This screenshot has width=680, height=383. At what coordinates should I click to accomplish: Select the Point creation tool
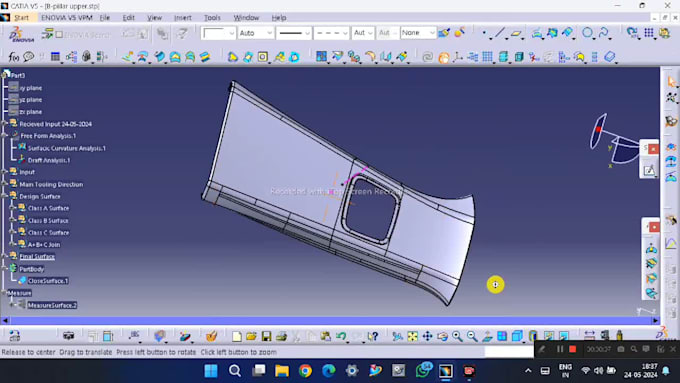[x=484, y=33]
